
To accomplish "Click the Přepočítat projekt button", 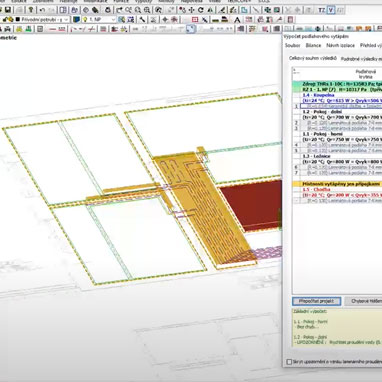I will coord(316,301).
